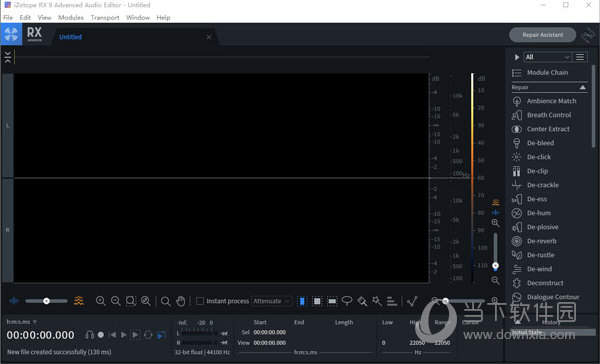This screenshot has height=364, width=600.
Task: Open the All module filter dropdown
Action: (547, 57)
